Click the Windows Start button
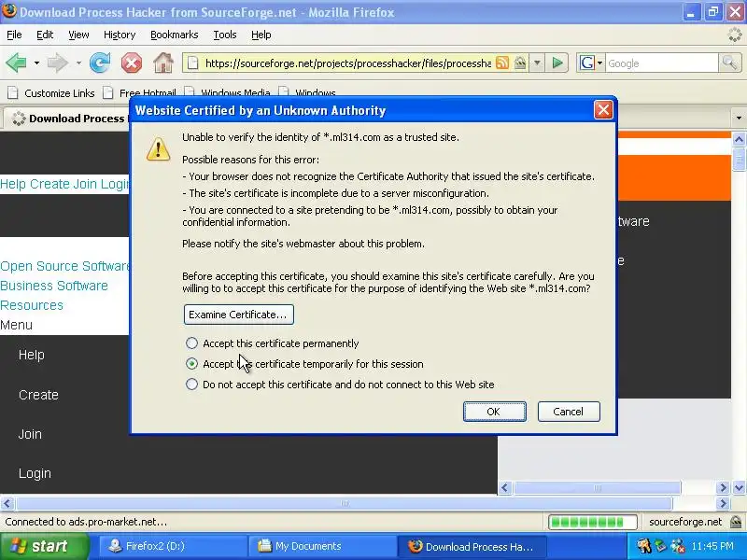The width and height of the screenshot is (747, 560). (x=44, y=546)
